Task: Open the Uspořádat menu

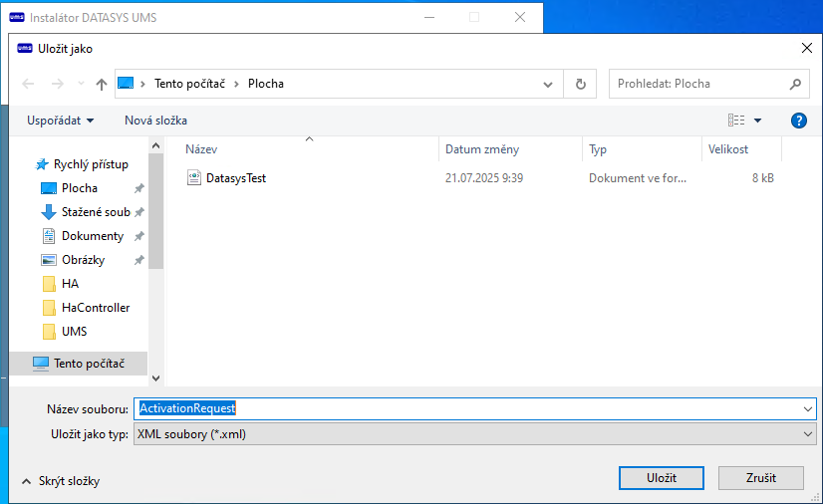Action: tap(61, 121)
